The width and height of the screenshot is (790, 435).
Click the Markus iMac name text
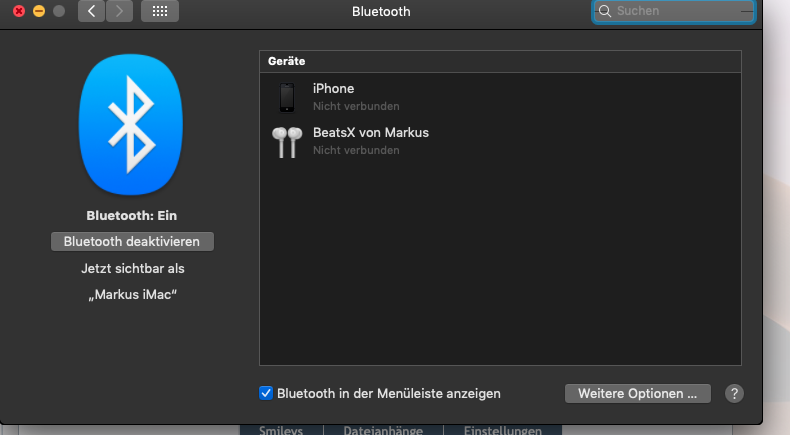coord(133,294)
